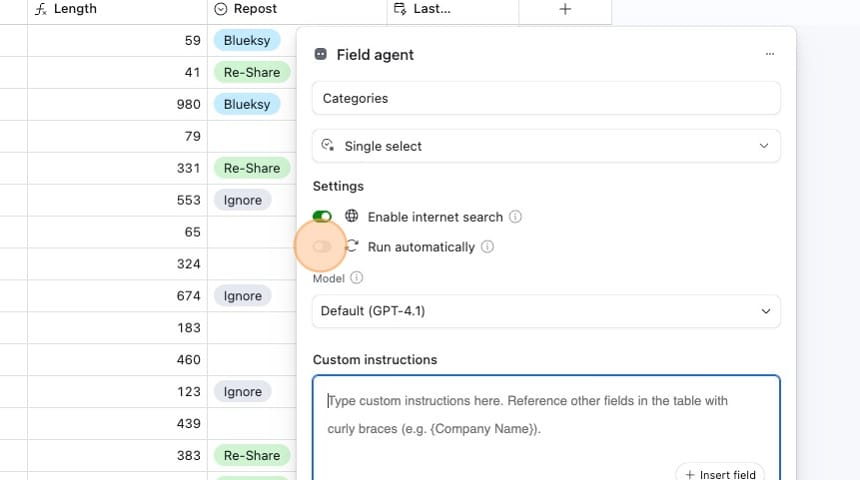Screen dimensions: 860x480
Task: Open the Single select field type dropdown
Action: 546,146
